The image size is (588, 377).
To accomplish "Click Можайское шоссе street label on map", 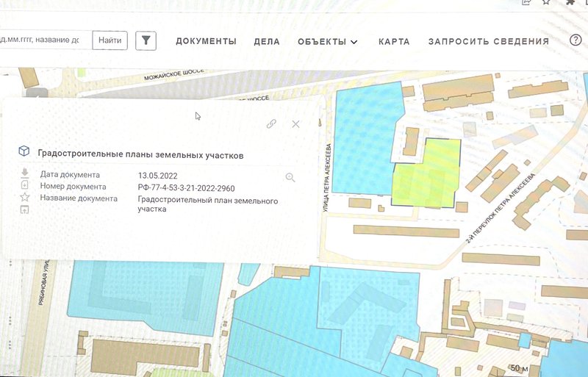I will [x=174, y=75].
